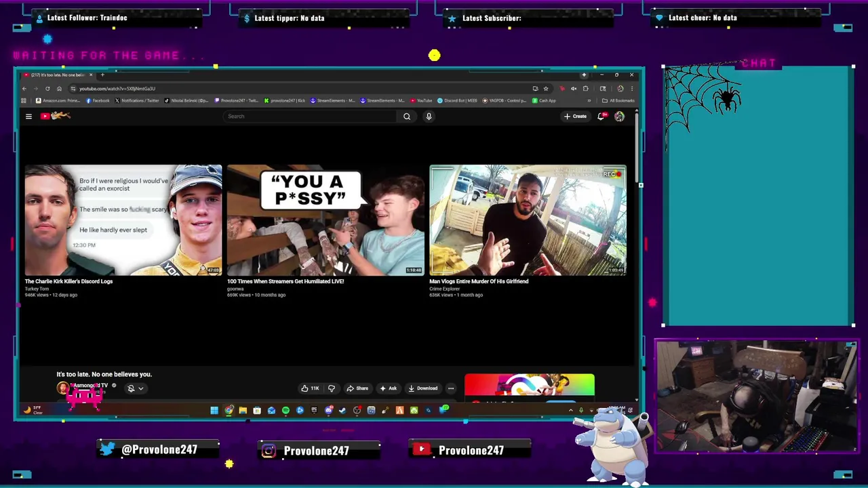Open YouTube notifications bell in the header
Screen dimensions: 868x488
click(x=601, y=117)
